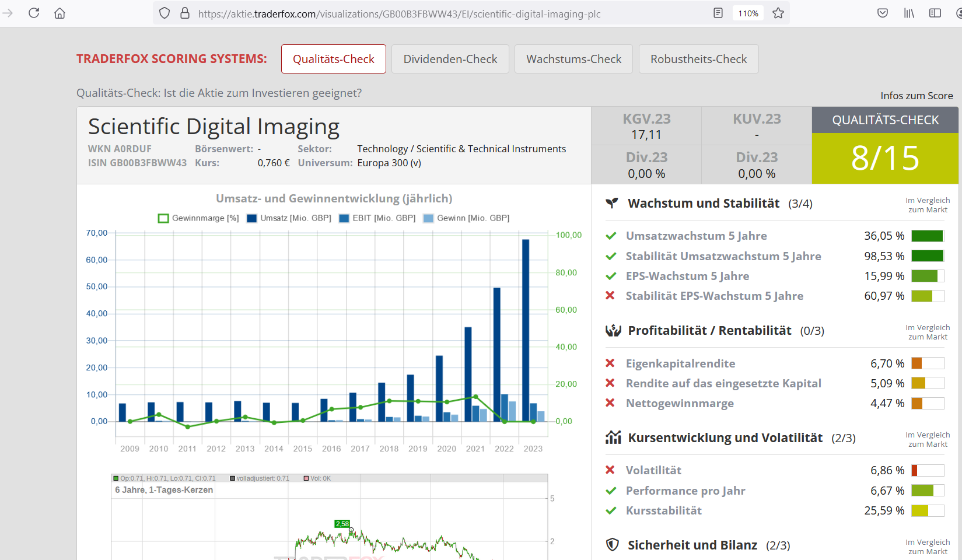
Task: Click the padlock site security icon
Action: (x=185, y=13)
